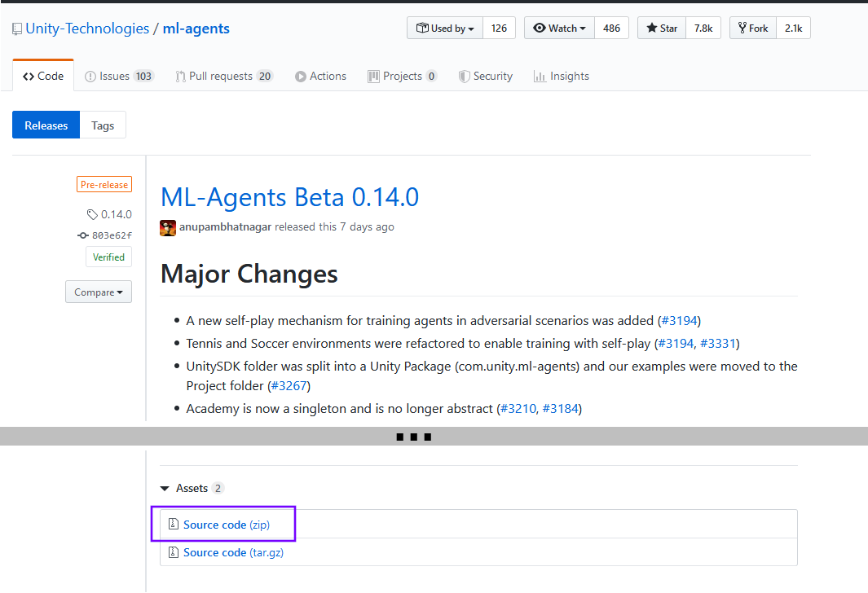This screenshot has height=593, width=868.
Task: Open the anupambhatnagar profile link
Action: [225, 226]
